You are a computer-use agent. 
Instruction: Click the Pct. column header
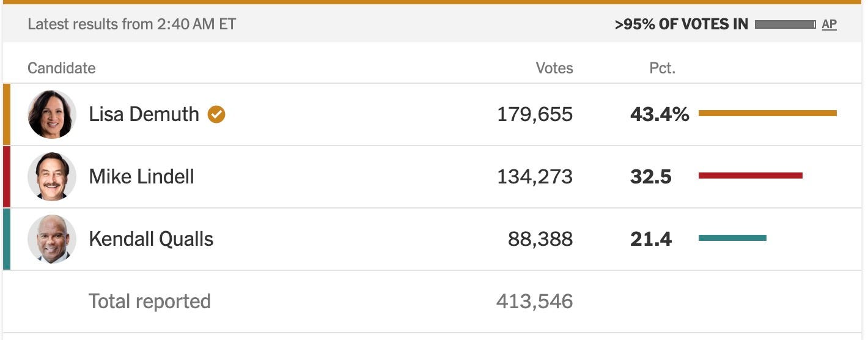pyautogui.click(x=663, y=68)
